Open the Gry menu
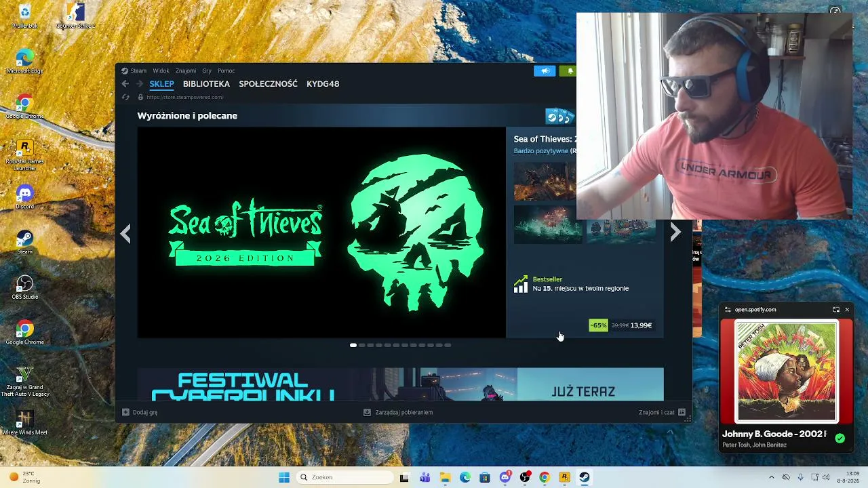This screenshot has height=488, width=868. pyautogui.click(x=207, y=70)
